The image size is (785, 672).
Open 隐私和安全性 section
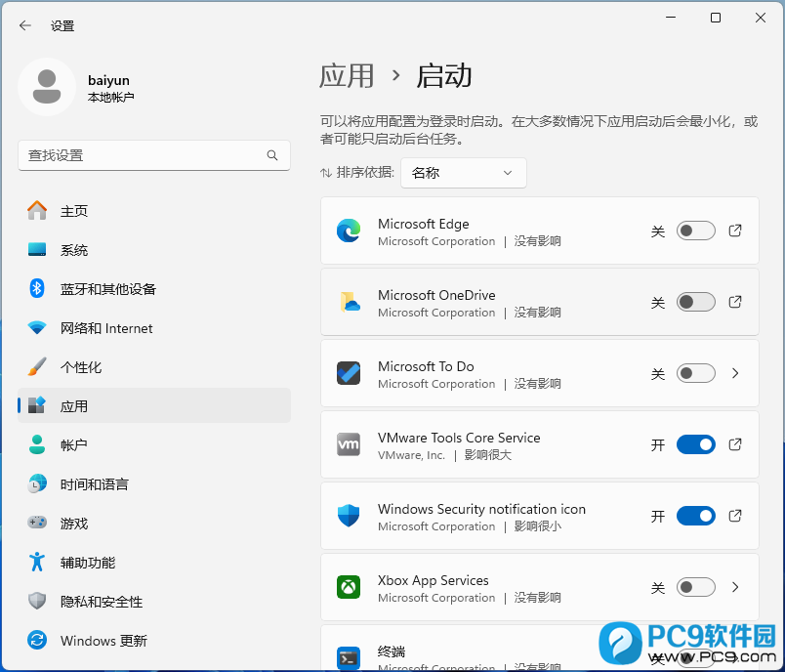coord(154,601)
